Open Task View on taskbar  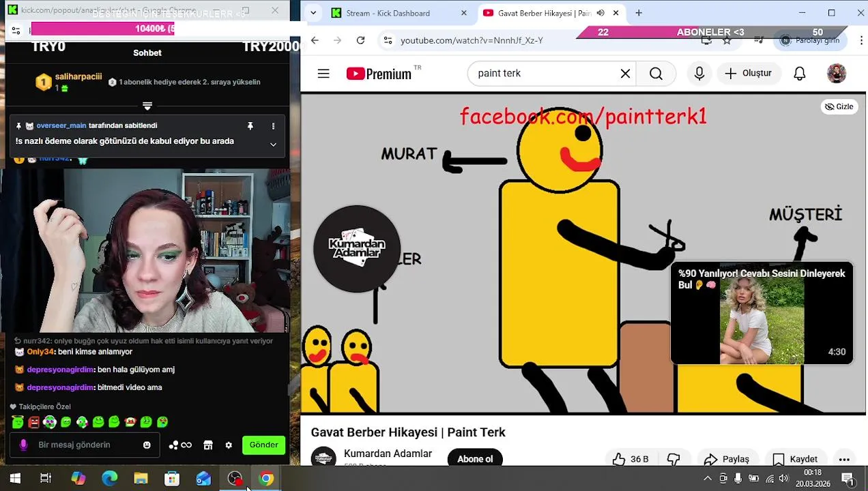coord(46,479)
